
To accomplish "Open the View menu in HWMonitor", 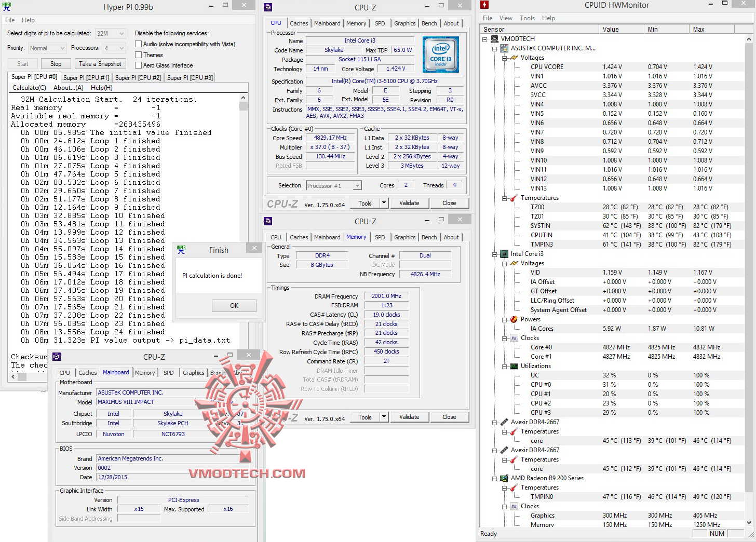I will (506, 18).
